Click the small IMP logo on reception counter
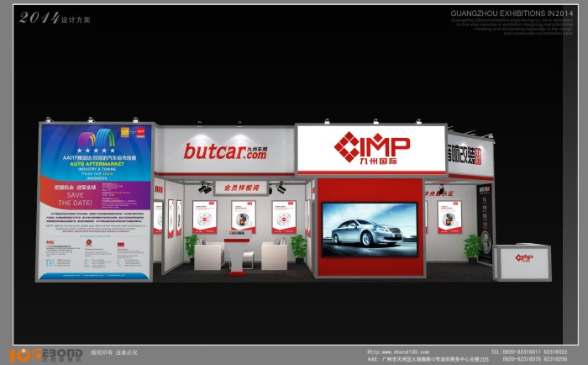The width and height of the screenshot is (588, 365). coord(524,258)
